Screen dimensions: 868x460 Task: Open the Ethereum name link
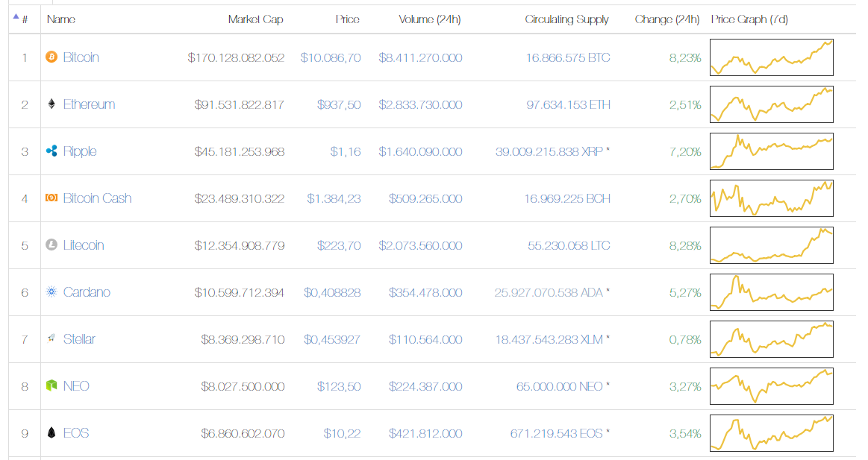(89, 104)
